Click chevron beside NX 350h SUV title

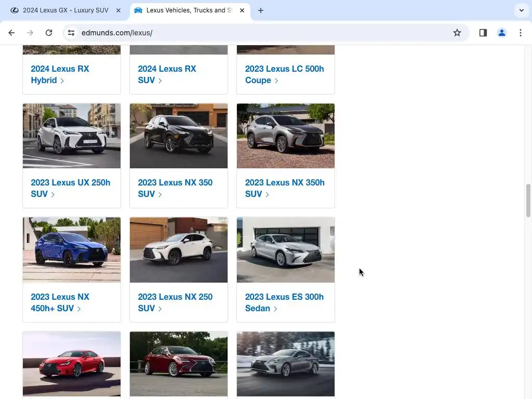(x=268, y=194)
